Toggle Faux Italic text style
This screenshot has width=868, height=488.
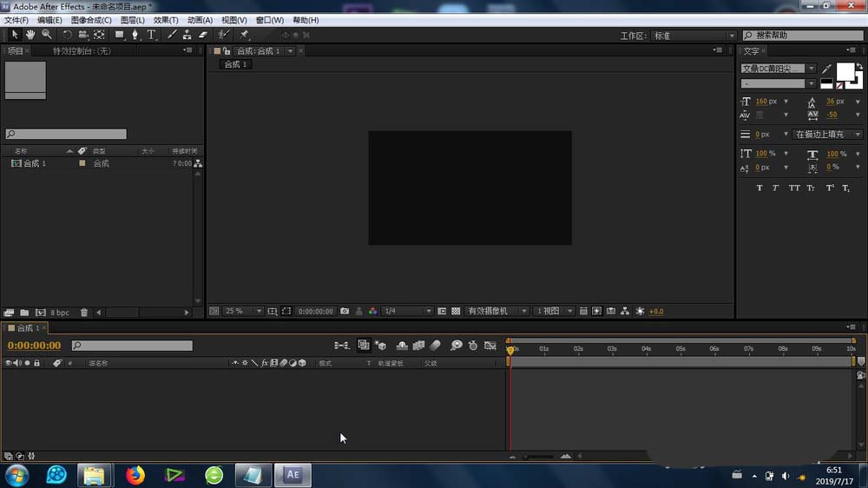pyautogui.click(x=775, y=188)
